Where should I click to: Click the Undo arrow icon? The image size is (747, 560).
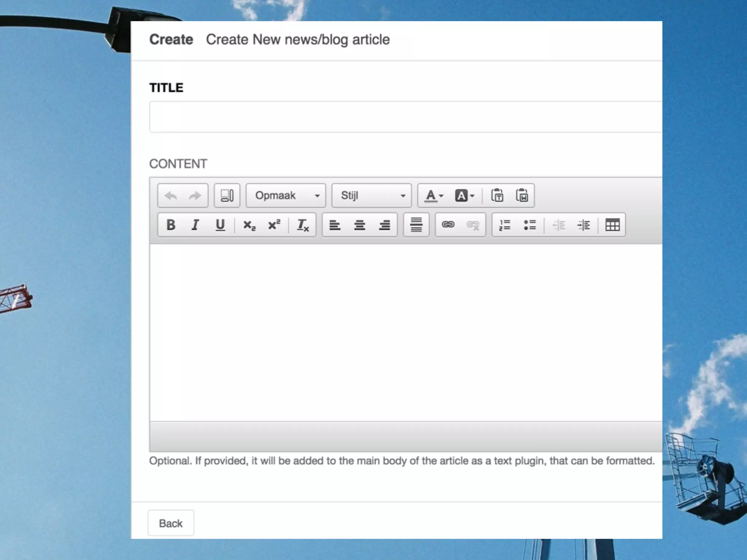pyautogui.click(x=171, y=196)
